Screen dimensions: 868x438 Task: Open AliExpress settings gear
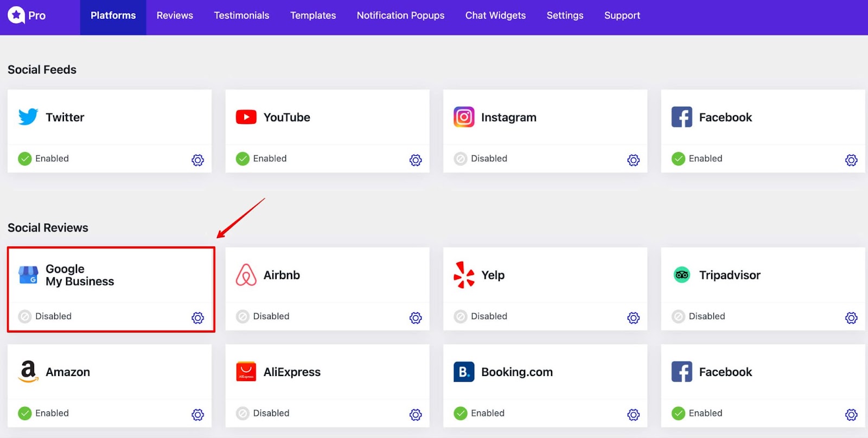pos(416,415)
